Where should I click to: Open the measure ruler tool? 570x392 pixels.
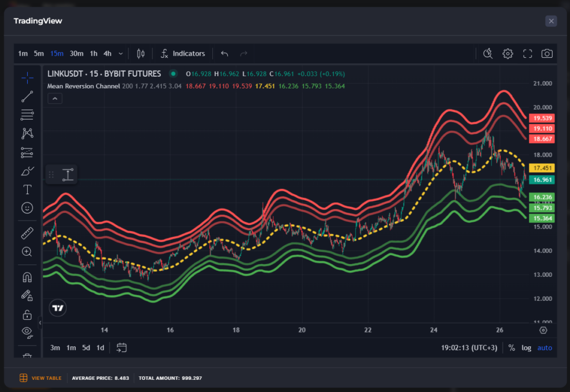click(27, 233)
